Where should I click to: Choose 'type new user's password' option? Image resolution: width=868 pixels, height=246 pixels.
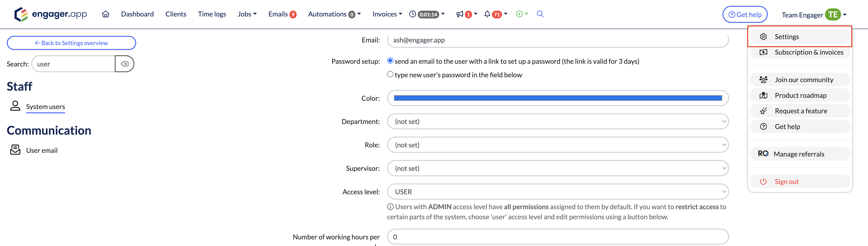[x=390, y=74]
